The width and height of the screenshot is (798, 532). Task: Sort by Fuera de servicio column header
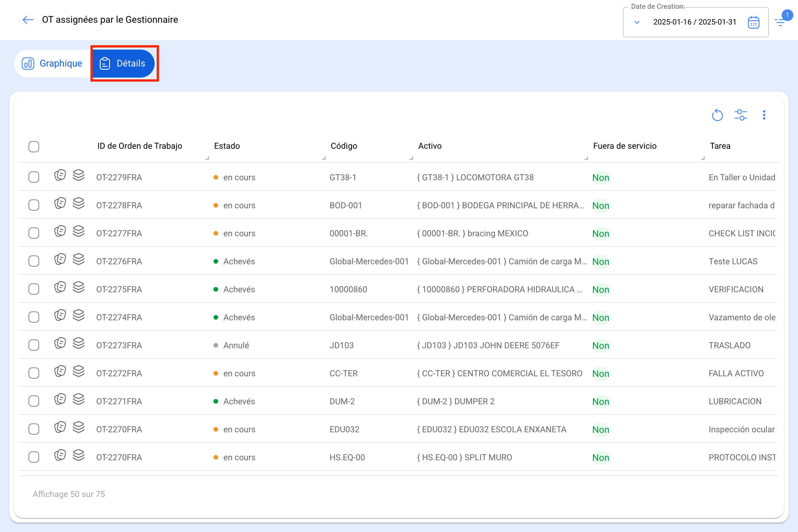pos(625,146)
